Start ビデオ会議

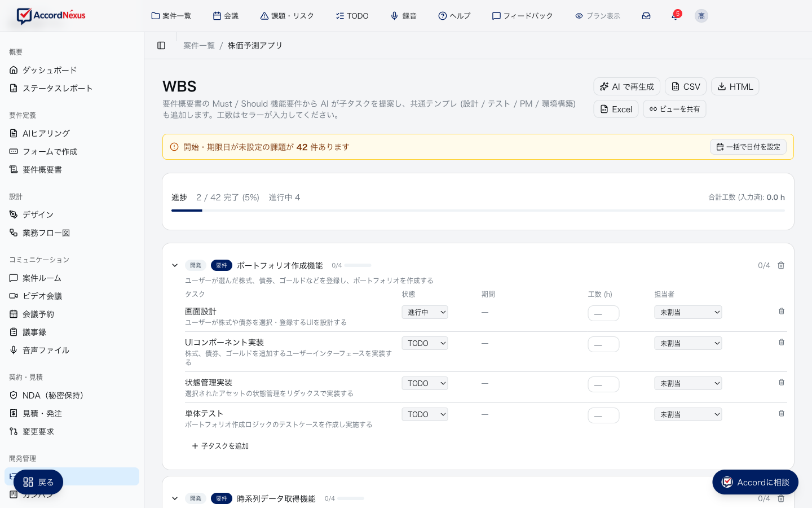[x=72, y=296]
